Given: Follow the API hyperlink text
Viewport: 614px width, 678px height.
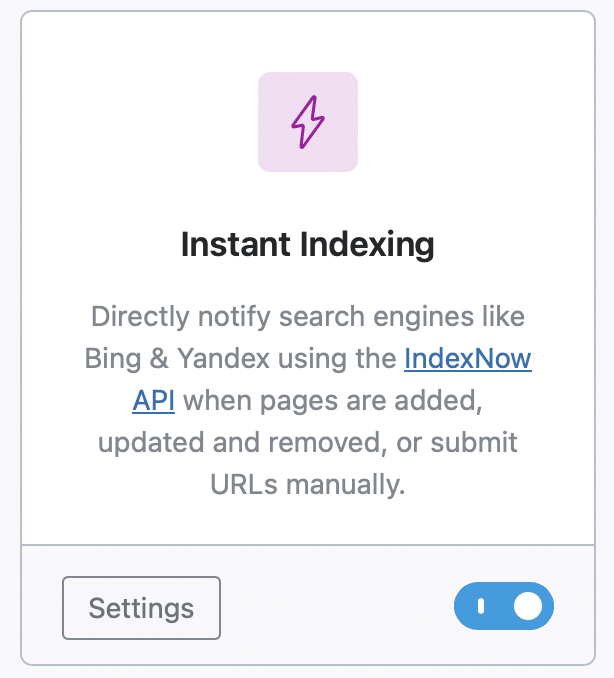Looking at the screenshot, I should 154,400.
